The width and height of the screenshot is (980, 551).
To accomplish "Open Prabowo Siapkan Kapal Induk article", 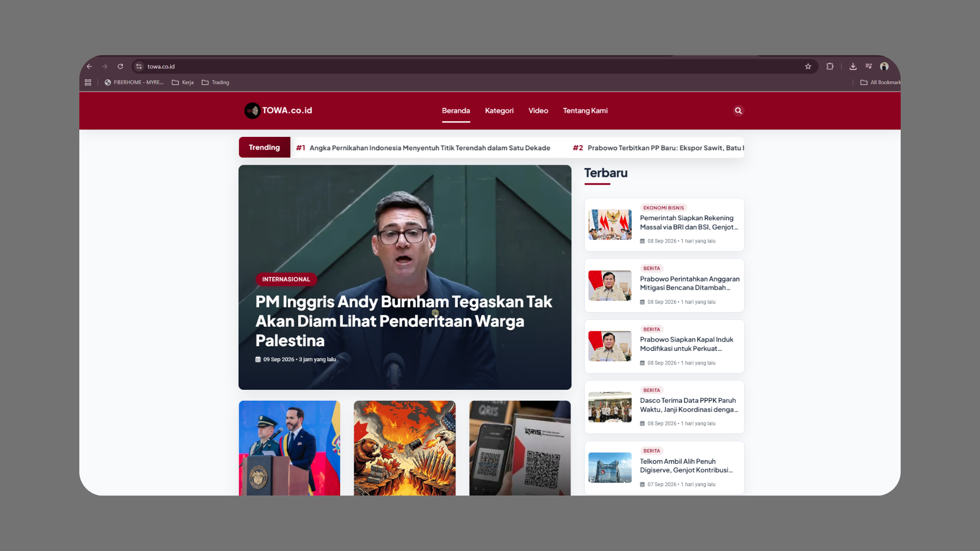I will click(x=687, y=344).
